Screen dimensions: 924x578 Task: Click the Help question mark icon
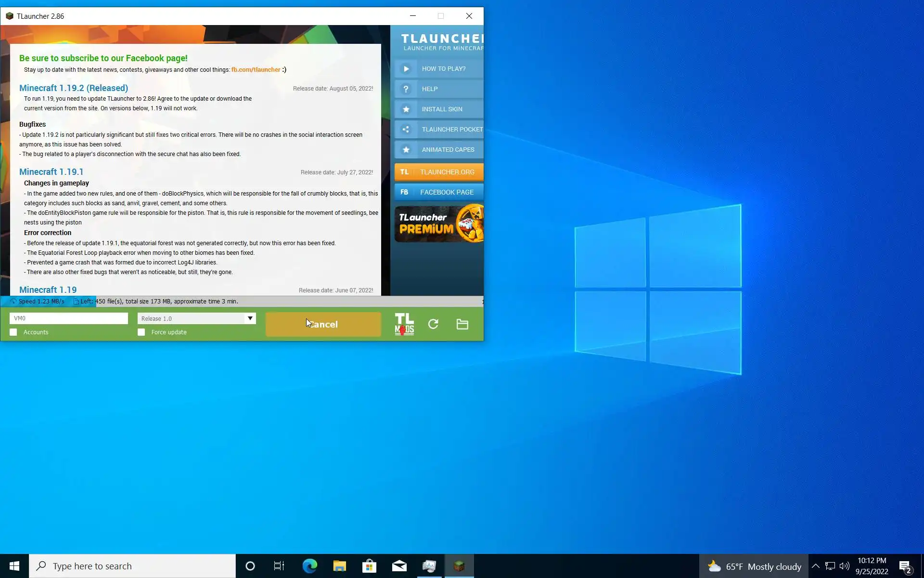[406, 89]
